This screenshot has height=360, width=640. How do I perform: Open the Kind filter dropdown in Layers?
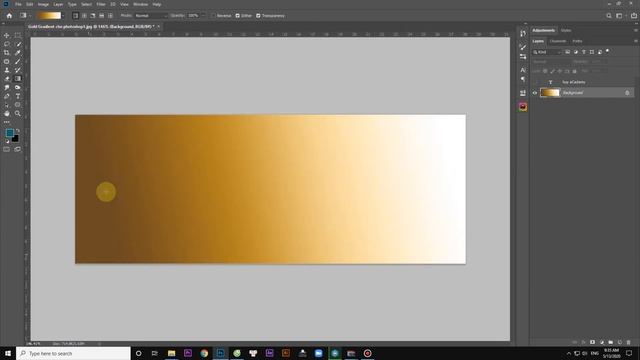(x=547, y=52)
